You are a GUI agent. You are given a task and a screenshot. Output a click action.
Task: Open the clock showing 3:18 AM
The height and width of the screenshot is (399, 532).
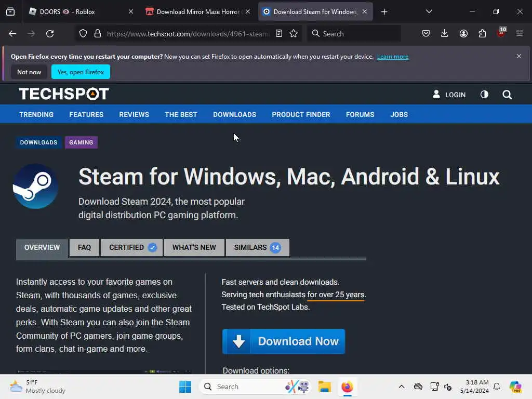tap(474, 387)
